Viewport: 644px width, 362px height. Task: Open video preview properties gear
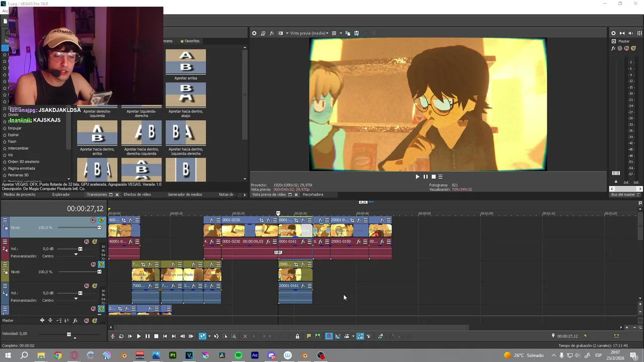(254, 33)
